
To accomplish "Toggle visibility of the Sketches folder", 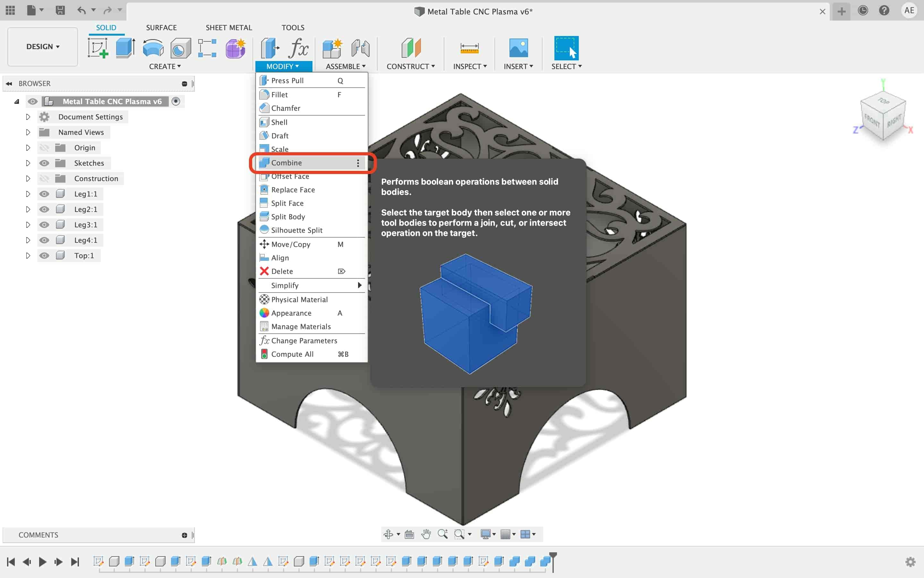I will [44, 163].
